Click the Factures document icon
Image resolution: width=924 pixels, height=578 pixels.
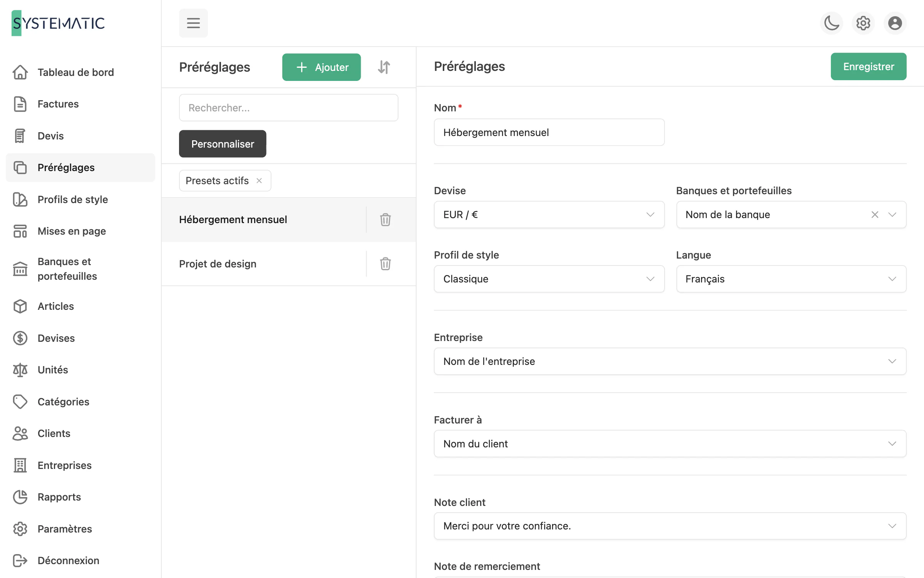coord(20,104)
